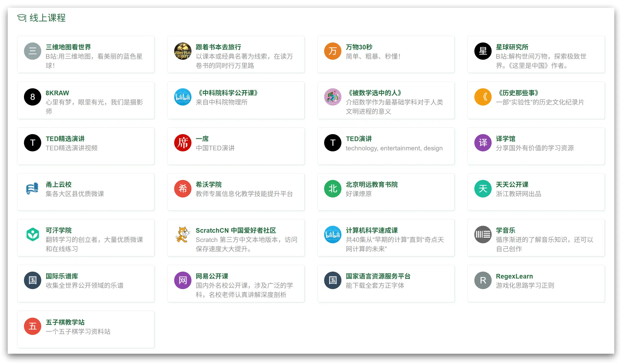Click the red 希 icon of 希沃学院

(x=183, y=188)
